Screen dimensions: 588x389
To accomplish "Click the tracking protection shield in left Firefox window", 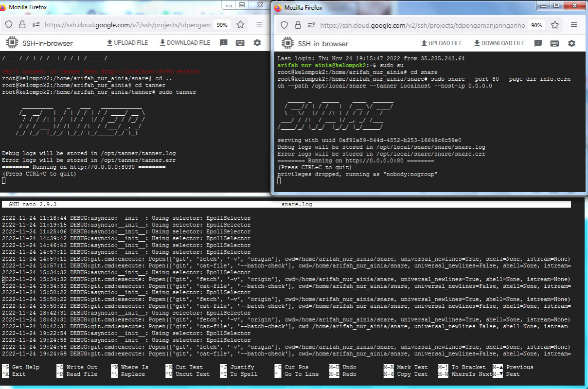I will tap(9, 24).
